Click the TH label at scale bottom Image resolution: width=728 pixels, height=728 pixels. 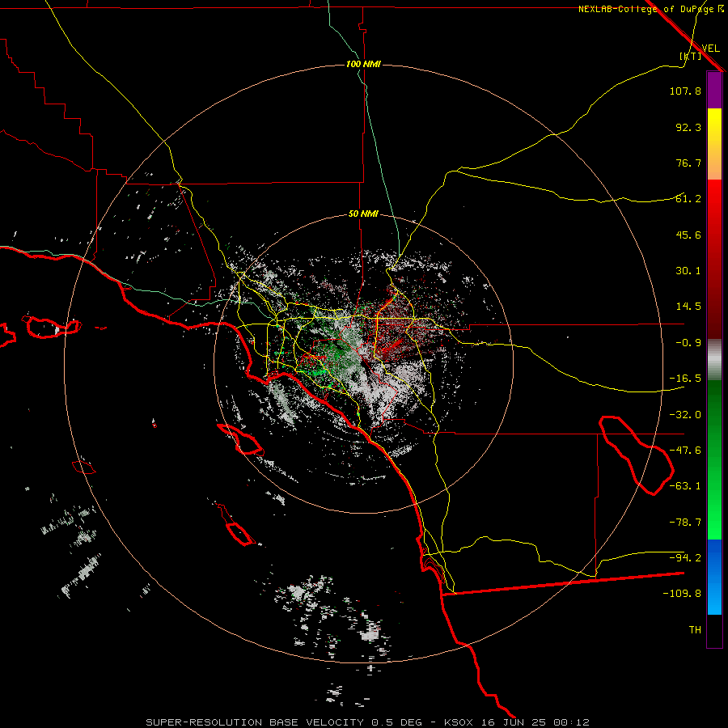point(695,630)
